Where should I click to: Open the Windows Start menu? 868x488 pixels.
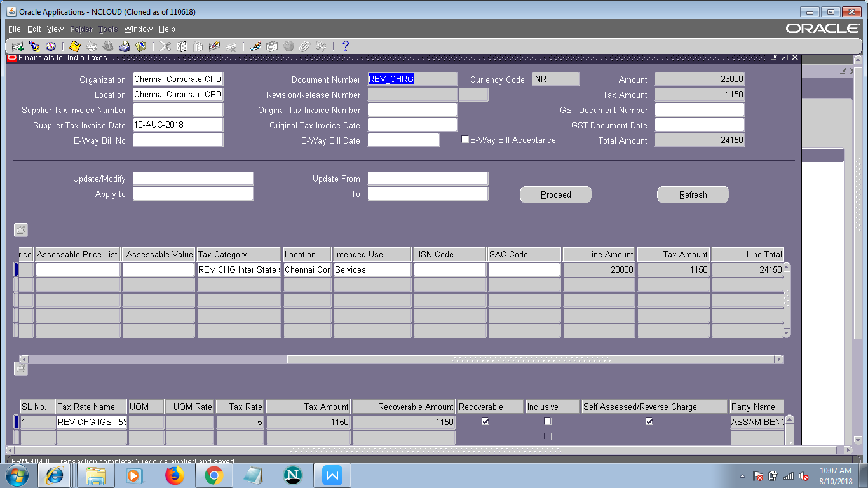17,475
